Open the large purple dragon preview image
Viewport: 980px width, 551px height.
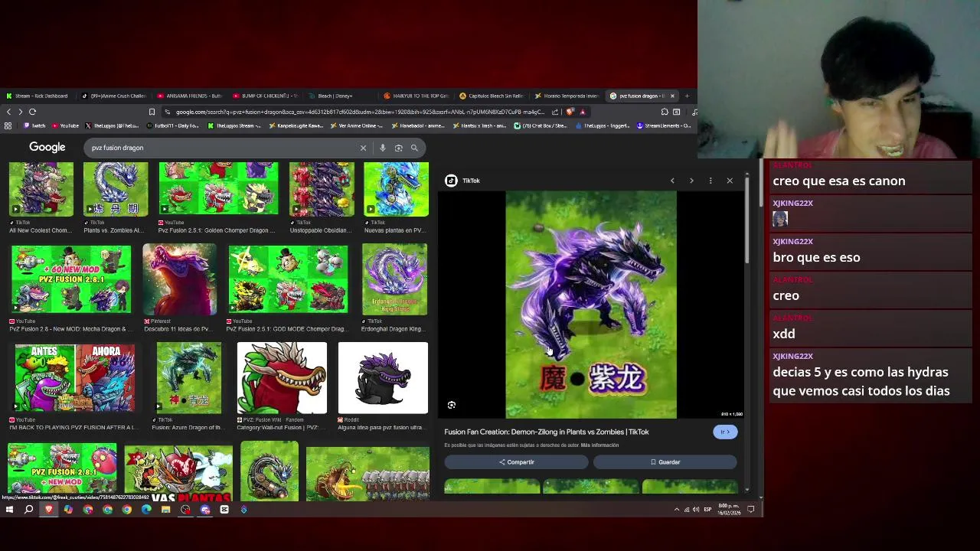pyautogui.click(x=591, y=305)
